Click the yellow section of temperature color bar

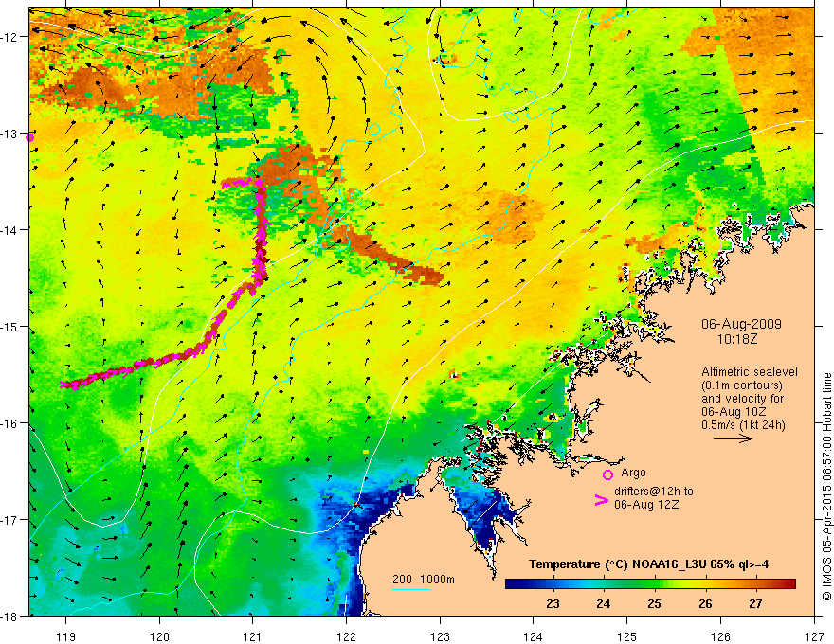pos(692,584)
